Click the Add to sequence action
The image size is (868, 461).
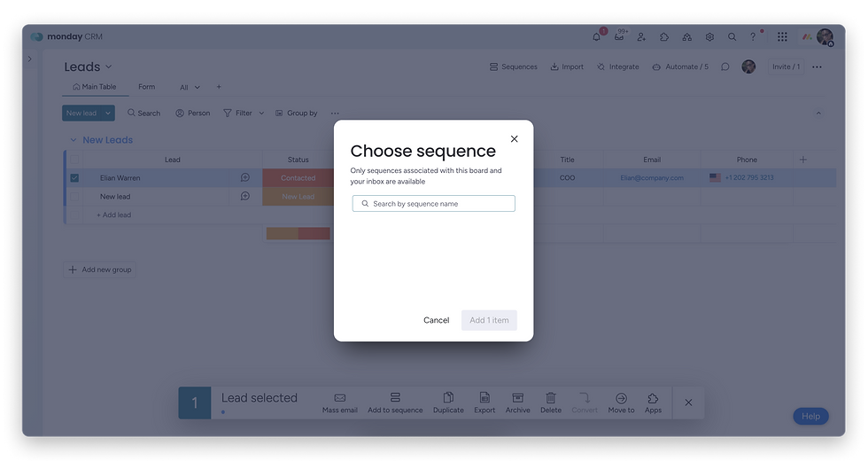coord(395,402)
